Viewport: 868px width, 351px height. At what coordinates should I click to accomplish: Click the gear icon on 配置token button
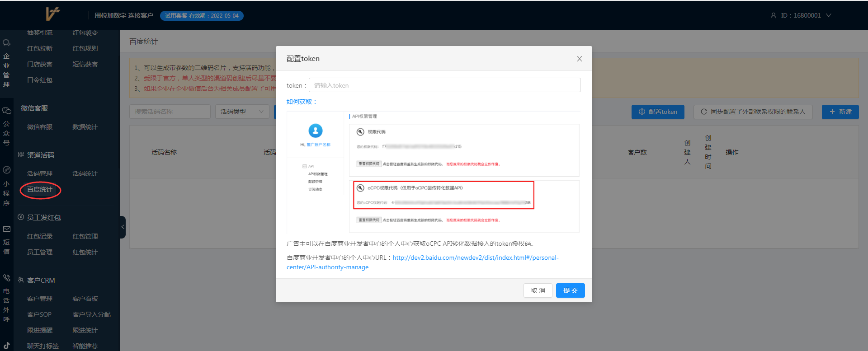click(642, 112)
